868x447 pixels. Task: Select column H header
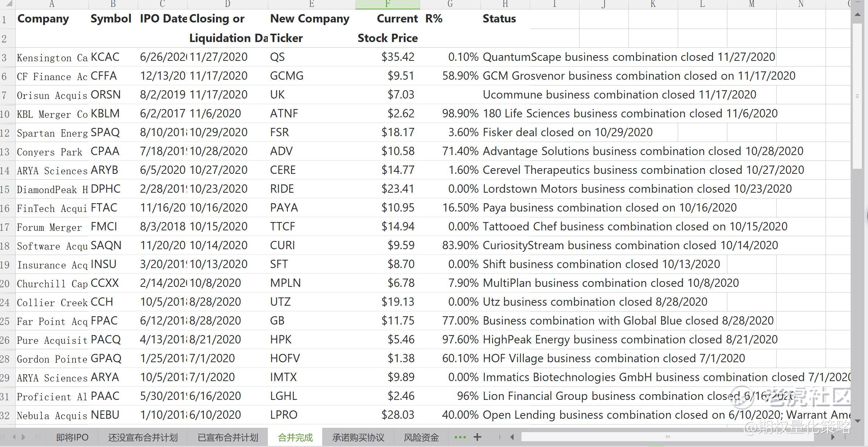pyautogui.click(x=505, y=4)
